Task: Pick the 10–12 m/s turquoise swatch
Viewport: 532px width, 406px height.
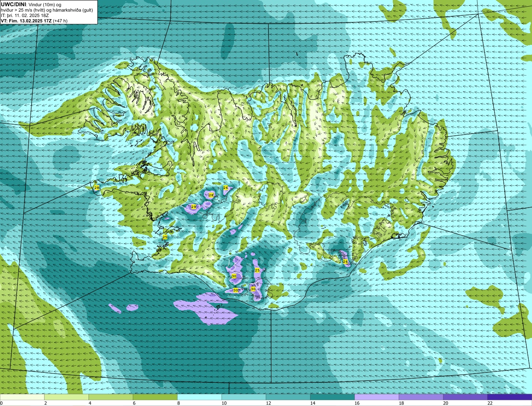Action: point(244,397)
